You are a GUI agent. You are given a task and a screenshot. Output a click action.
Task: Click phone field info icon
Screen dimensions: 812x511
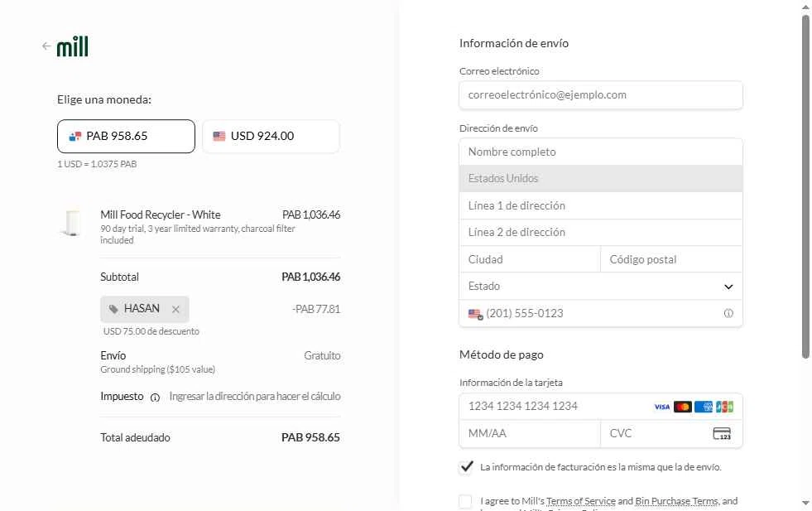[728, 313]
